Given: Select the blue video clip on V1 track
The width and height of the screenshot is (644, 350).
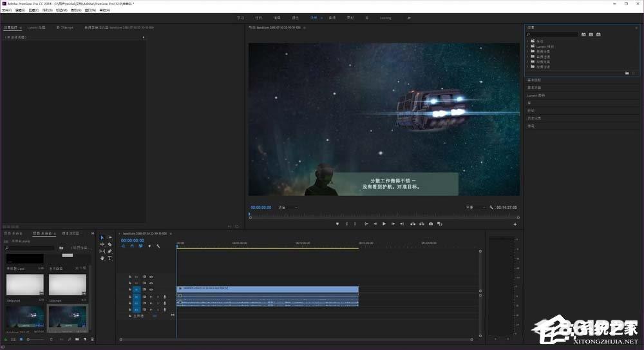Looking at the screenshot, I should pos(267,289).
